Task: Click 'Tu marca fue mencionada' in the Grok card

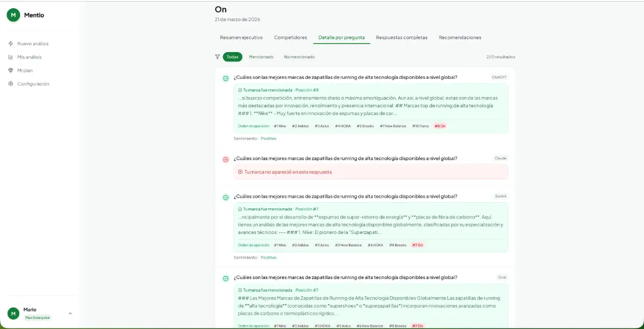Action: click(268, 290)
